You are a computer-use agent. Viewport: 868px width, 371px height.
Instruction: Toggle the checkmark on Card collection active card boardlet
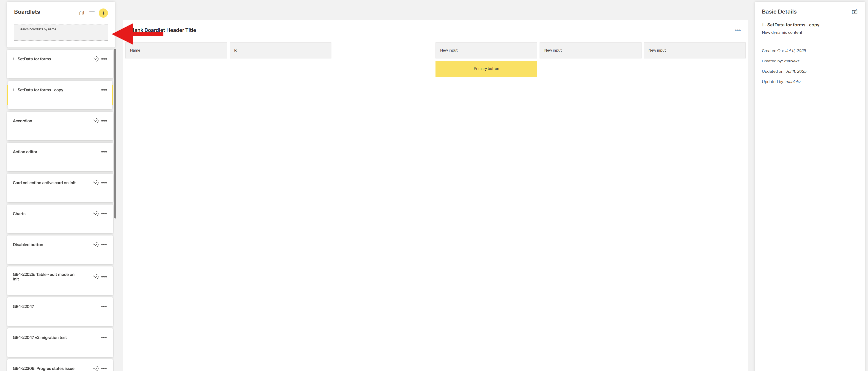pos(95,183)
